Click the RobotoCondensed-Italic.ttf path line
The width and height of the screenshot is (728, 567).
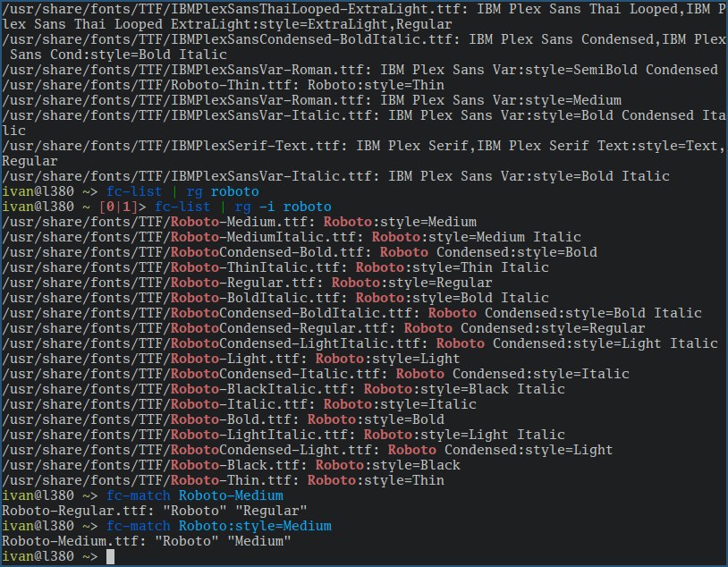pyautogui.click(x=316, y=374)
